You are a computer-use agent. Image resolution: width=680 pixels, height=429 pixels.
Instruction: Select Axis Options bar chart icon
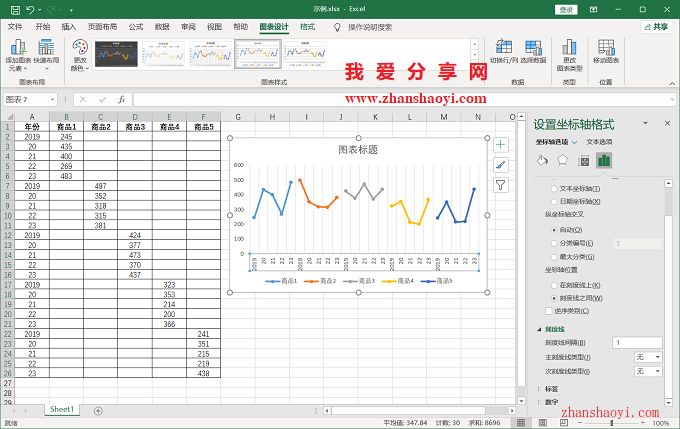[x=604, y=161]
